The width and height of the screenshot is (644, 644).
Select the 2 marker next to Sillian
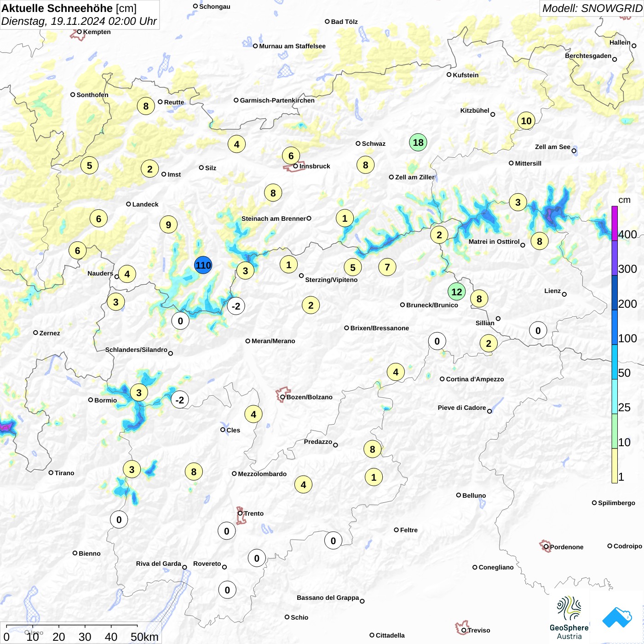click(489, 343)
